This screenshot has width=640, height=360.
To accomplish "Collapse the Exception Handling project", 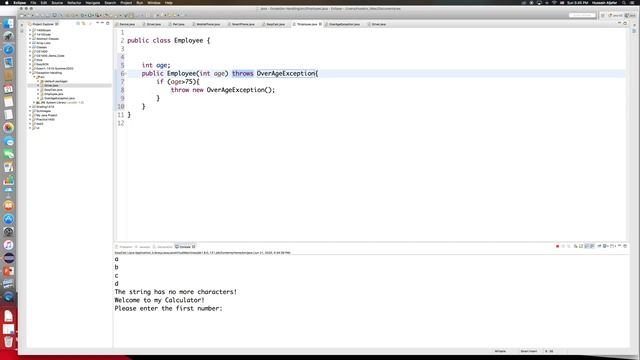I will point(30,73).
